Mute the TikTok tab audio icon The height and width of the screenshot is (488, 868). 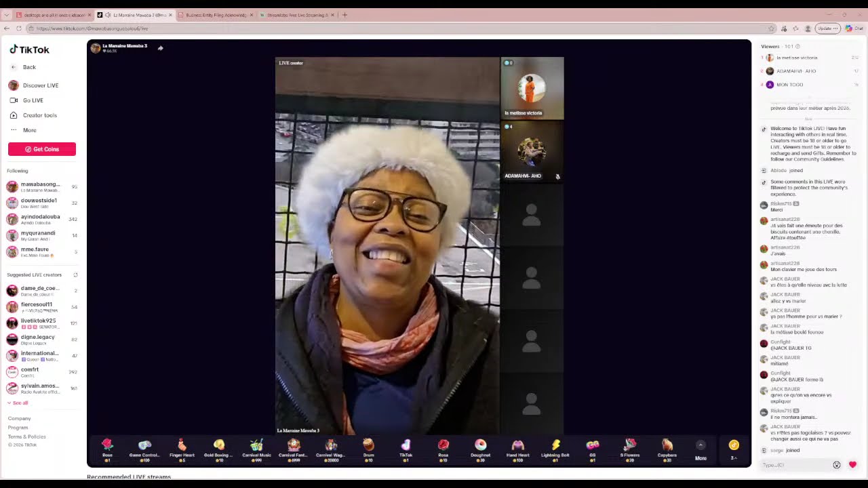(108, 15)
